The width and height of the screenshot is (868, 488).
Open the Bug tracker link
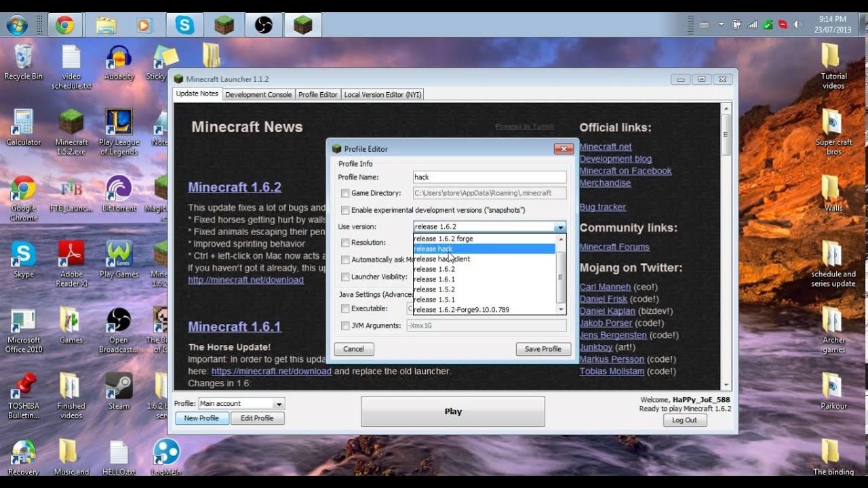click(x=603, y=207)
